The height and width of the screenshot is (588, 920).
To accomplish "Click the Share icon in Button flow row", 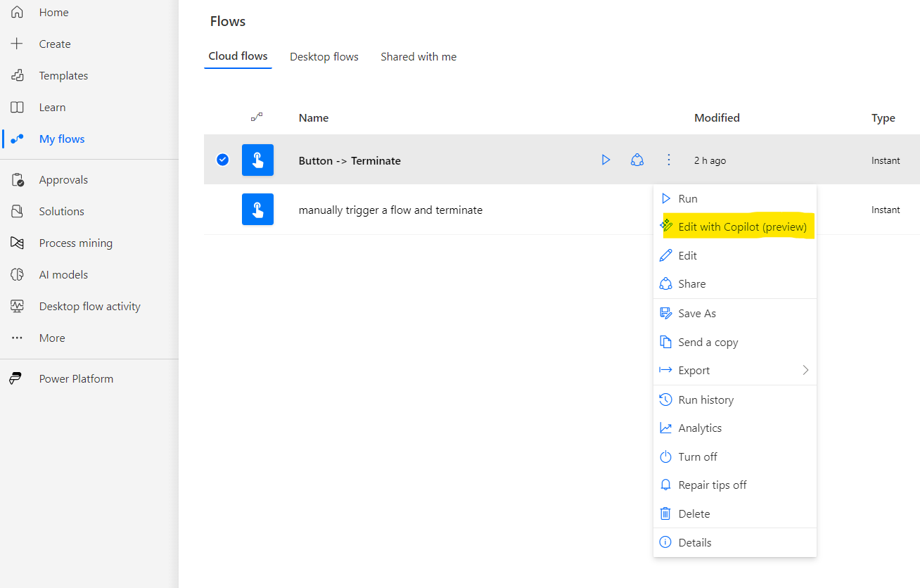I will tap(637, 160).
